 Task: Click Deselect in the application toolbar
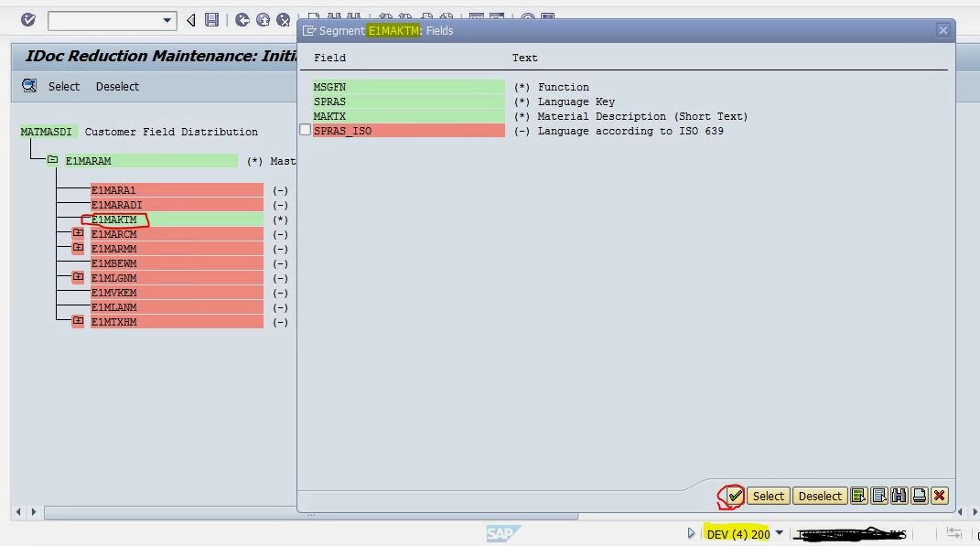coord(117,86)
